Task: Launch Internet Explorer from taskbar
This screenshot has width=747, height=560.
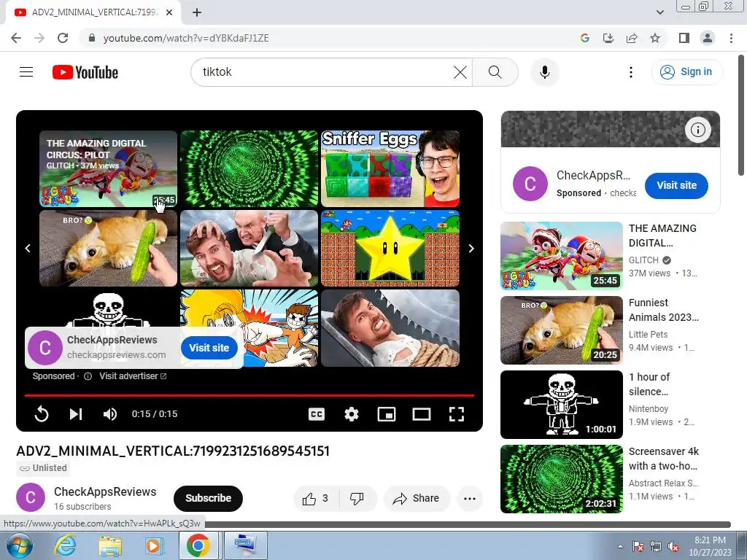Action: click(65, 545)
